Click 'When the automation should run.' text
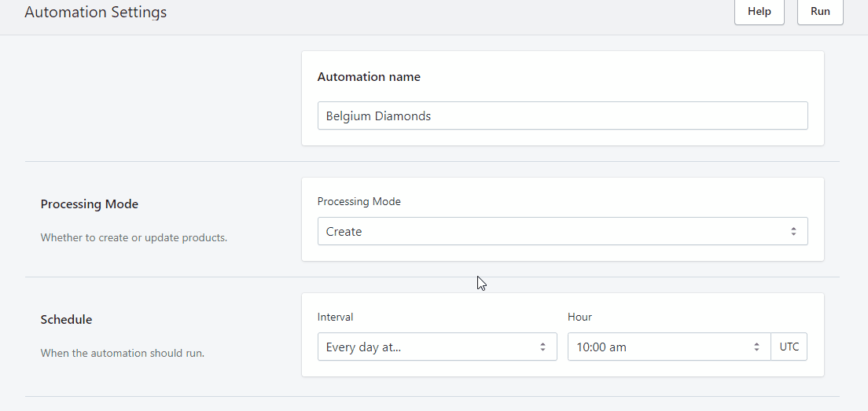This screenshot has width=868, height=411. (x=123, y=353)
